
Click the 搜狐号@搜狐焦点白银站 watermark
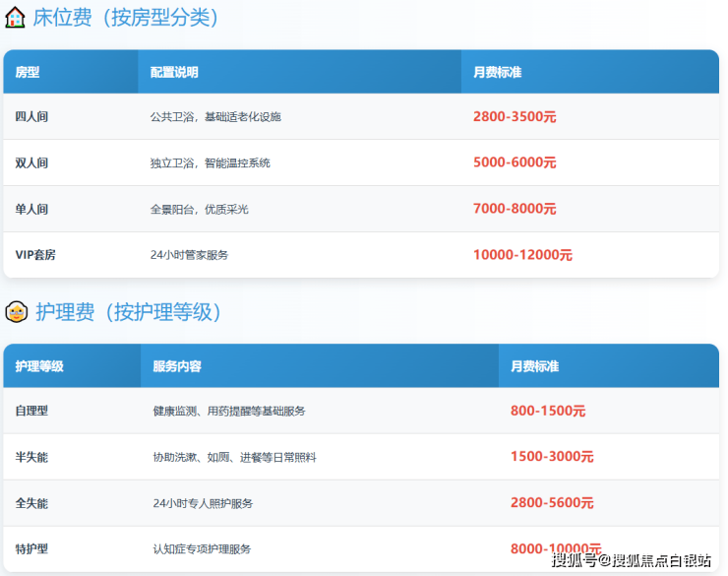tap(631, 561)
